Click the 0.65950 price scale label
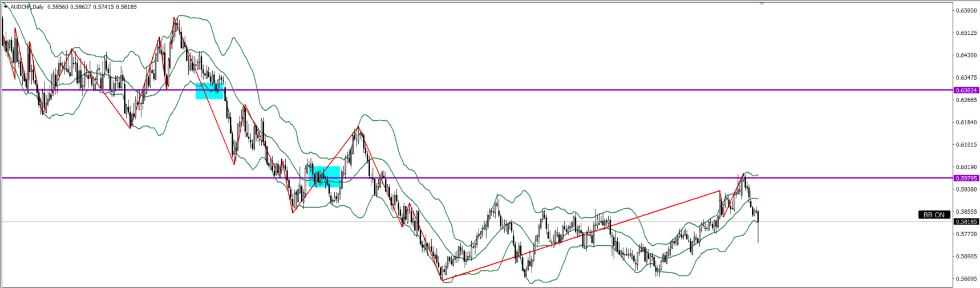 click(x=966, y=10)
